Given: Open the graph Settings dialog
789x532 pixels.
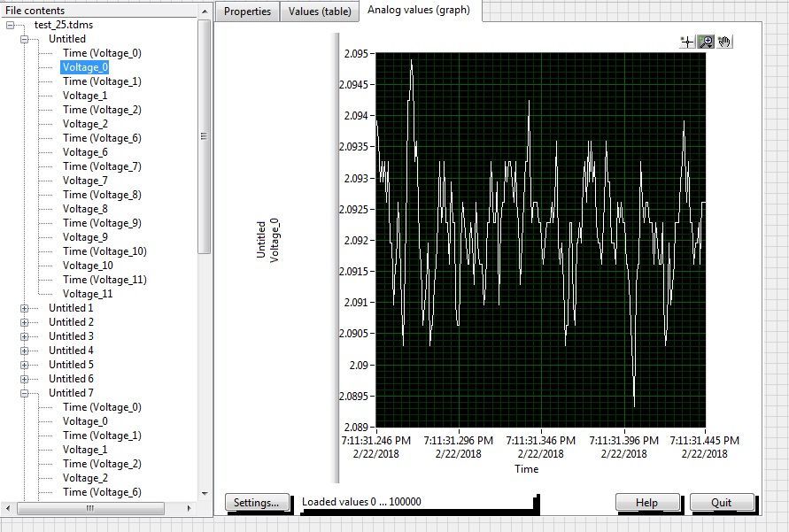Looking at the screenshot, I should coord(257,502).
